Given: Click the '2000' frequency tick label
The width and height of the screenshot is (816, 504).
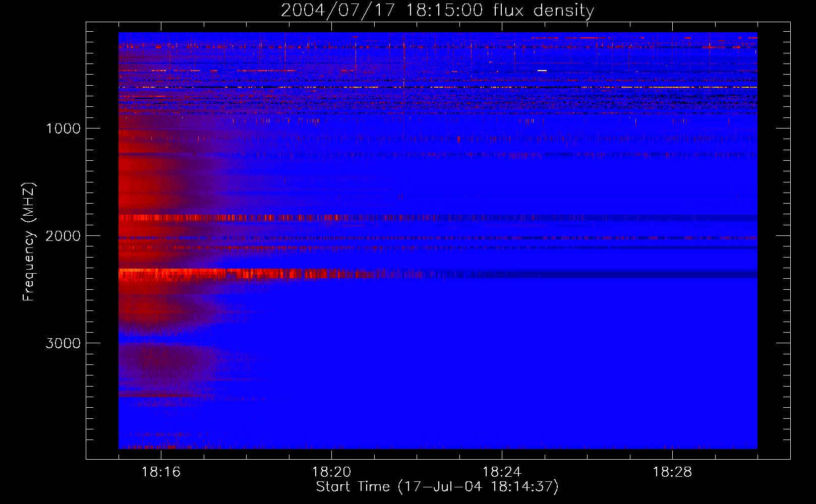Looking at the screenshot, I should [63, 236].
